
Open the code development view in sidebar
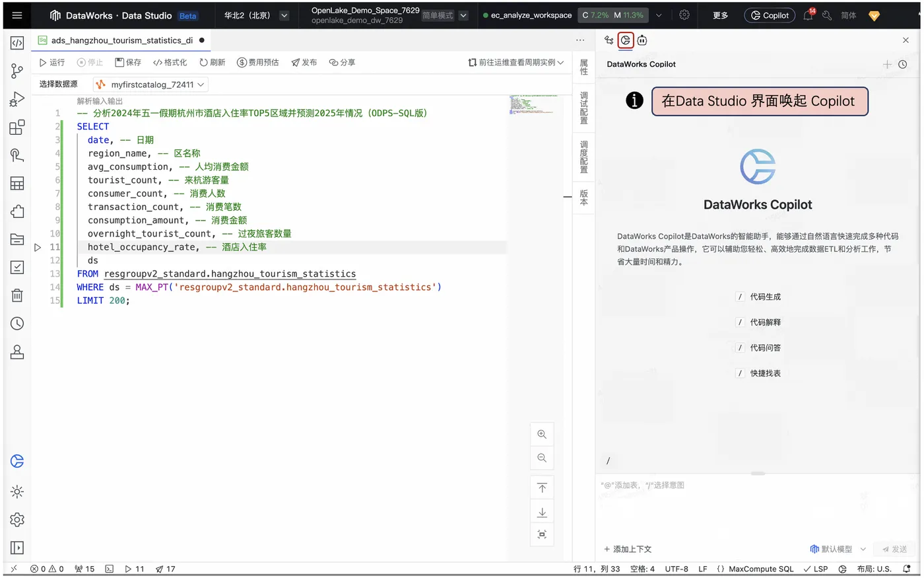point(18,44)
